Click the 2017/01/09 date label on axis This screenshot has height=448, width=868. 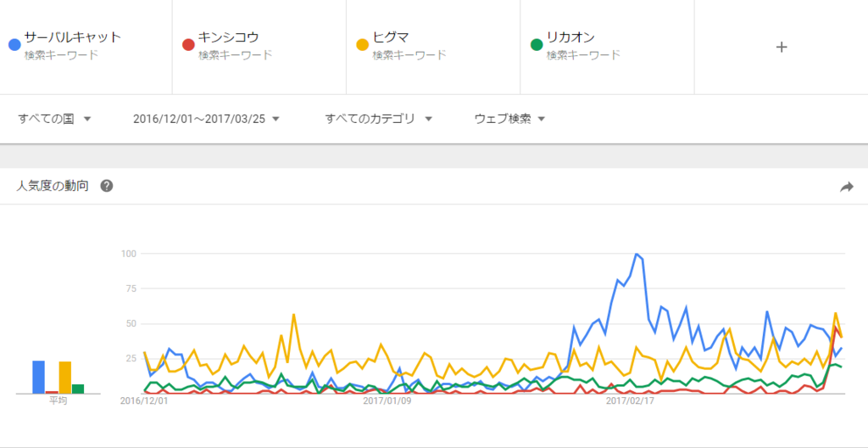(x=387, y=400)
